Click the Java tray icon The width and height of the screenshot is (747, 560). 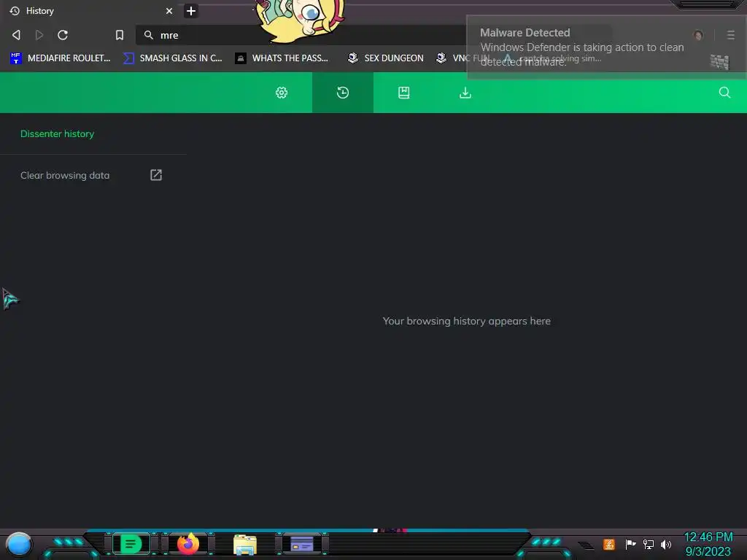[609, 544]
